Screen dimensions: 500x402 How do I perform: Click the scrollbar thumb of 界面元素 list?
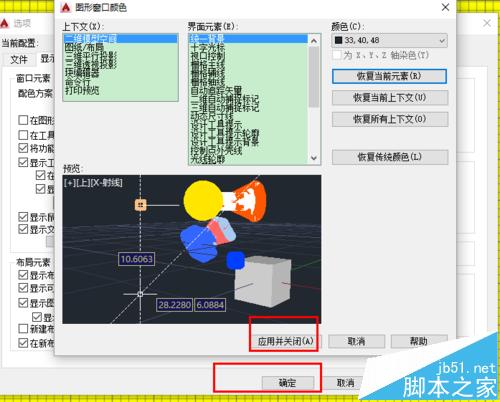pyautogui.click(x=314, y=77)
